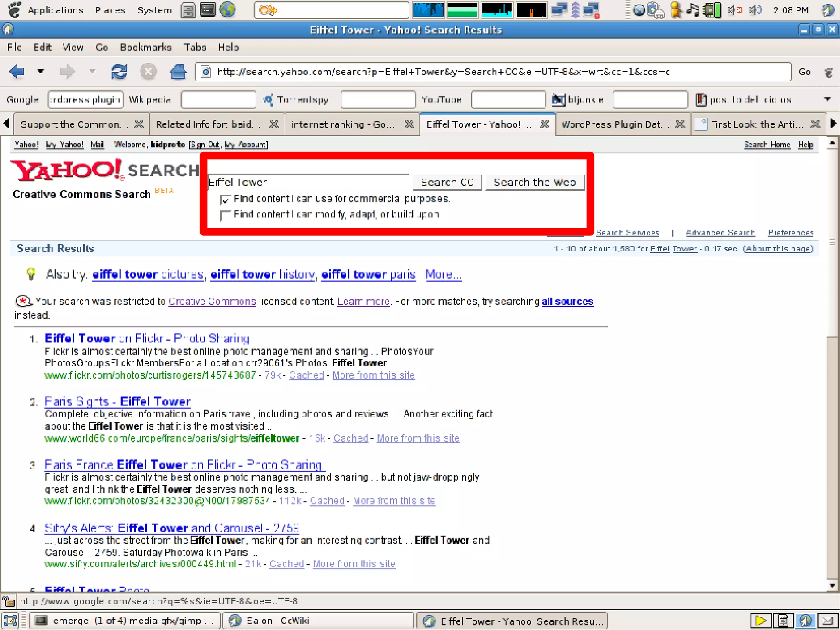The image size is (840, 630).
Task: Click the URL address field
Action: coord(492,72)
